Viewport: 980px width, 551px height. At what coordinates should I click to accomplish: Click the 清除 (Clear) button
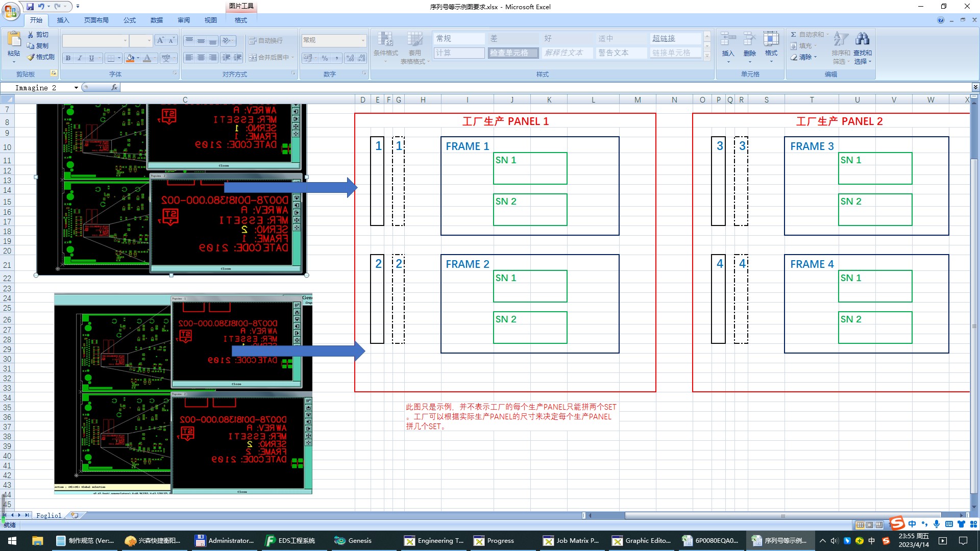click(x=804, y=57)
